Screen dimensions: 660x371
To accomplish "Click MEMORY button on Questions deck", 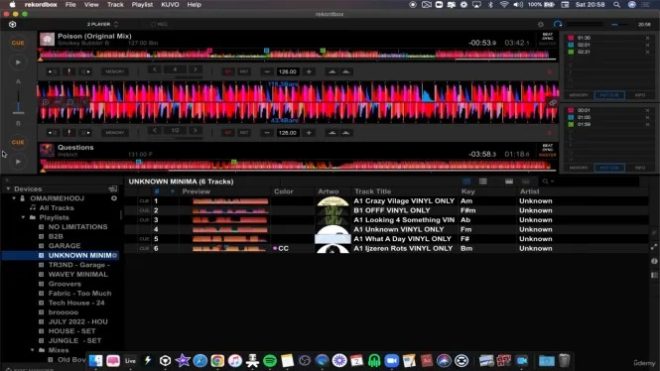I will click(114, 133).
